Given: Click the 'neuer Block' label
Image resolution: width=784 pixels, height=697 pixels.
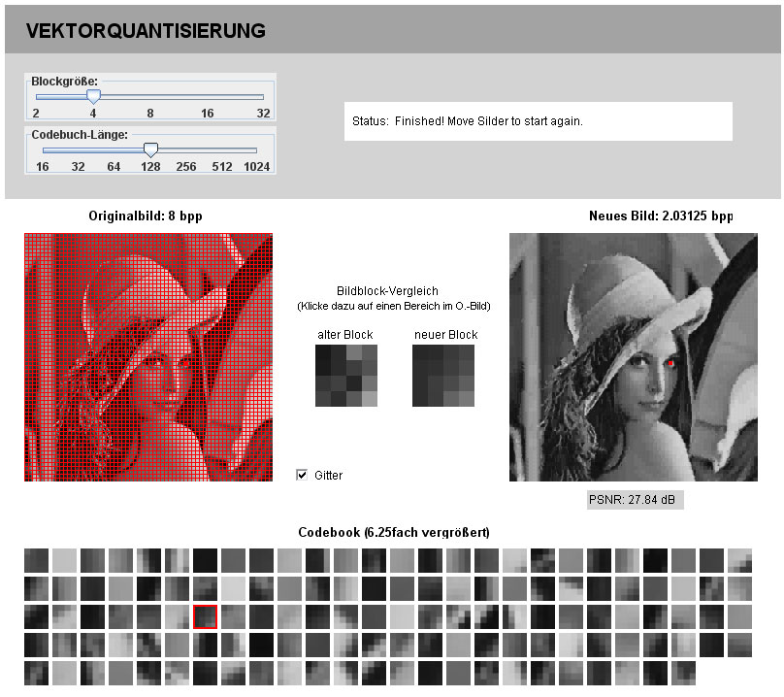Looking at the screenshot, I should (446, 335).
